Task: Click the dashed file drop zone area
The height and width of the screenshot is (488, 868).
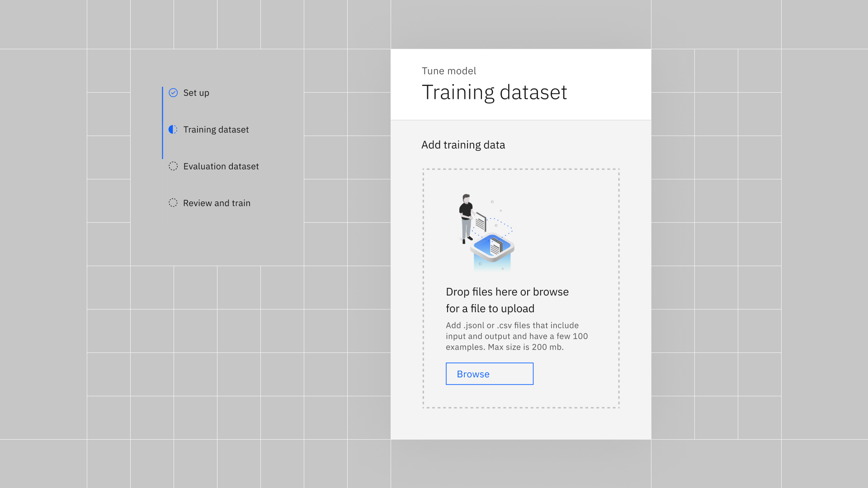Action: click(574, 235)
